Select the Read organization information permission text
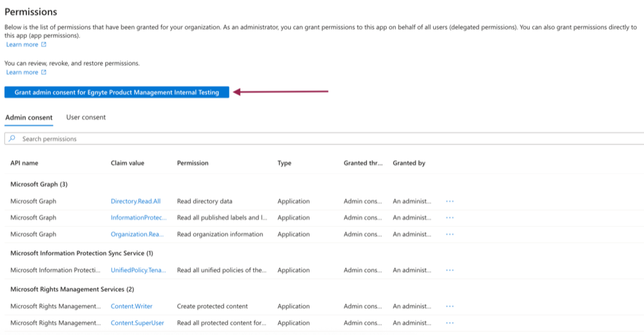Screen dimensions: 644x336 point(220,234)
